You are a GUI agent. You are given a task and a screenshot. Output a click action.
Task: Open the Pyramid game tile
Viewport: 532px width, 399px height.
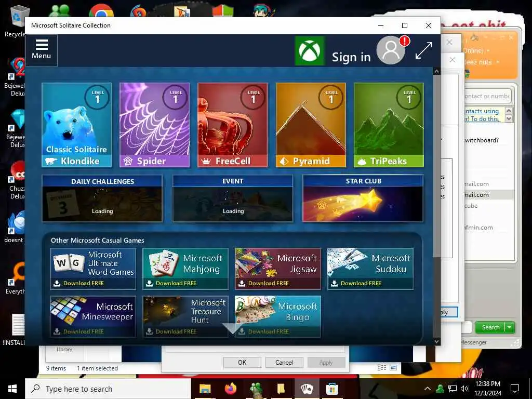pos(311,125)
